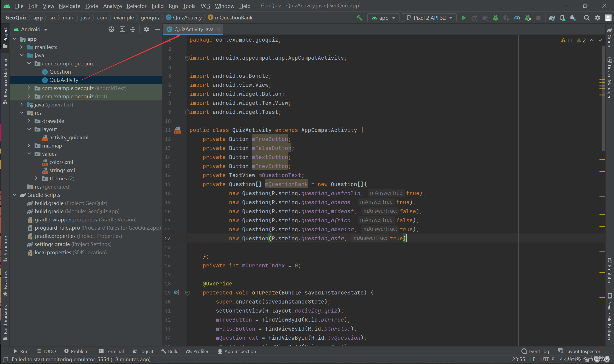The height and width of the screenshot is (364, 614).
Task: Toggle the Device Manager side panel
Action: pos(609,78)
